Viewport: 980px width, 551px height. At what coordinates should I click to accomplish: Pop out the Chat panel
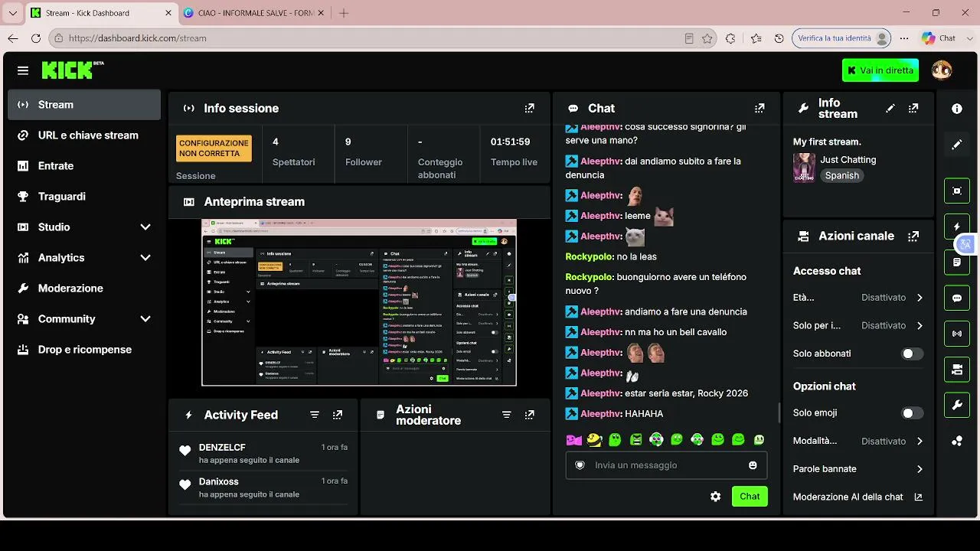click(x=759, y=109)
